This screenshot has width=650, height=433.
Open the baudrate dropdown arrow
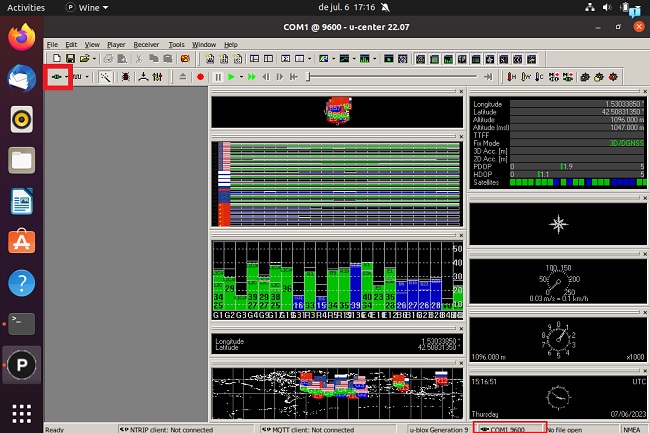click(x=89, y=77)
